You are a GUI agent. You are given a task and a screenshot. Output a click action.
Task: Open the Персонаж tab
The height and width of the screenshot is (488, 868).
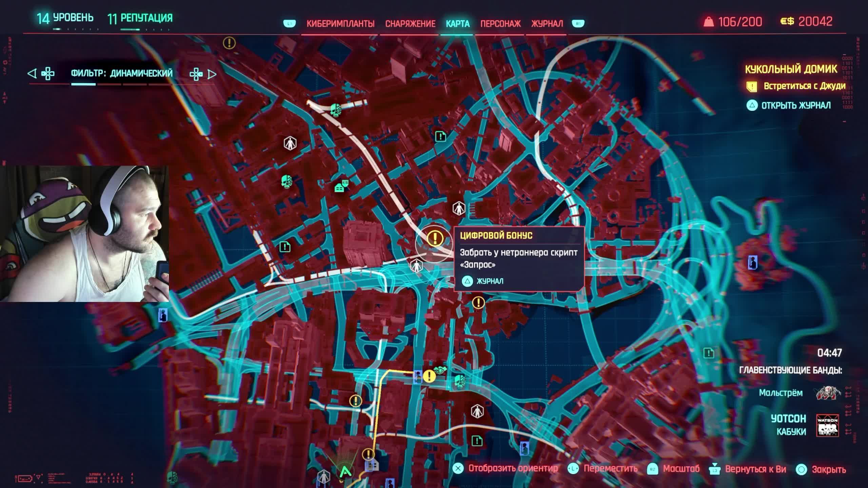[500, 24]
